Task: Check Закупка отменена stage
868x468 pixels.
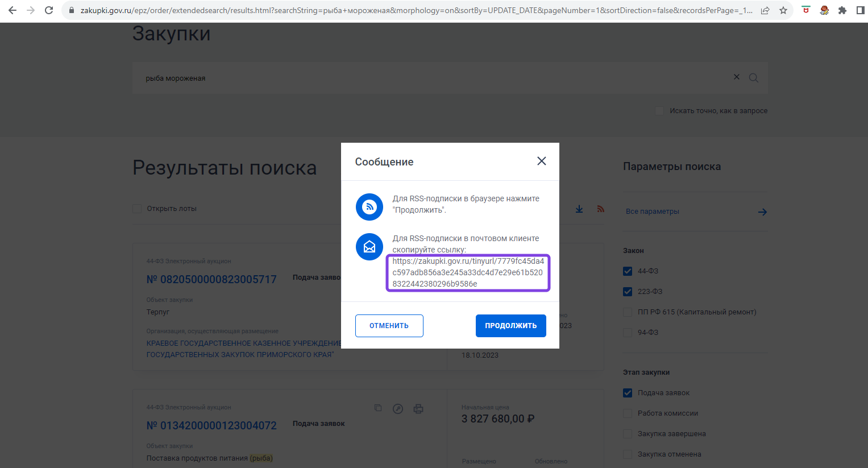Action: click(628, 454)
